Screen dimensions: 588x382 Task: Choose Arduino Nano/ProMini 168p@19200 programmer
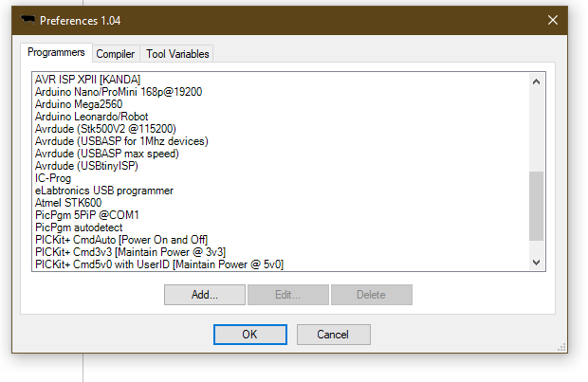(118, 92)
